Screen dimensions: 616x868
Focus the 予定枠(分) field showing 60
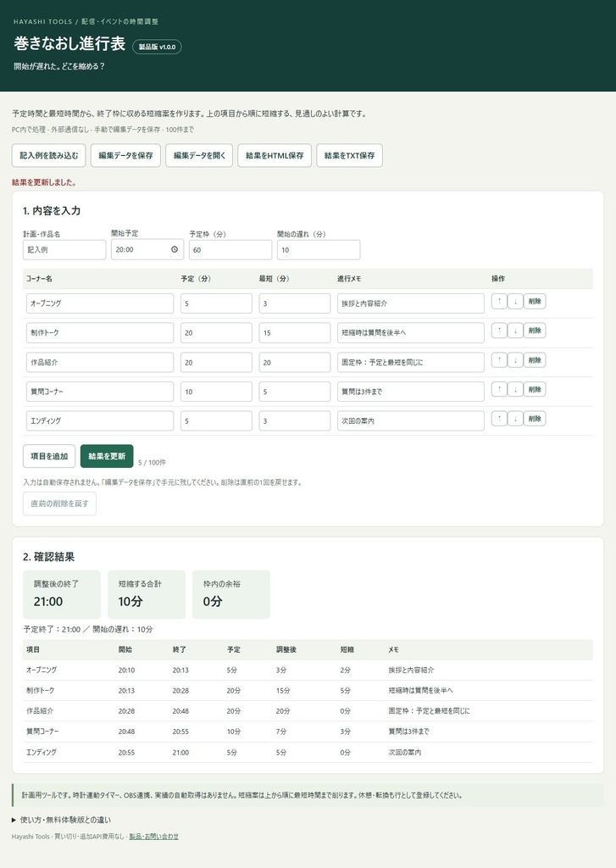230,250
